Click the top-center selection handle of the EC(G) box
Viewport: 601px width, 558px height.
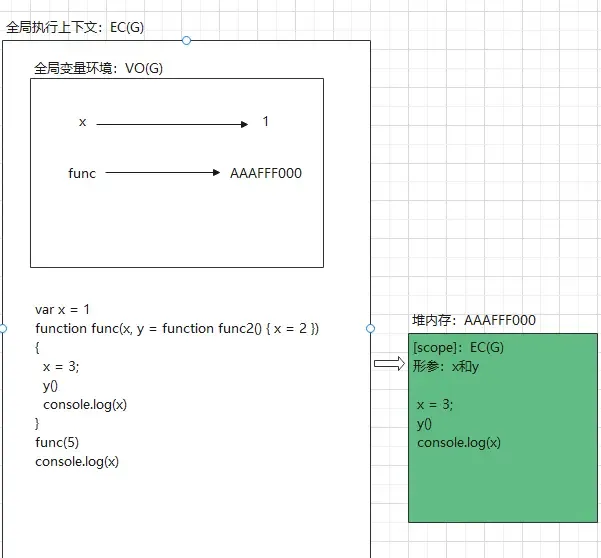tap(186, 40)
